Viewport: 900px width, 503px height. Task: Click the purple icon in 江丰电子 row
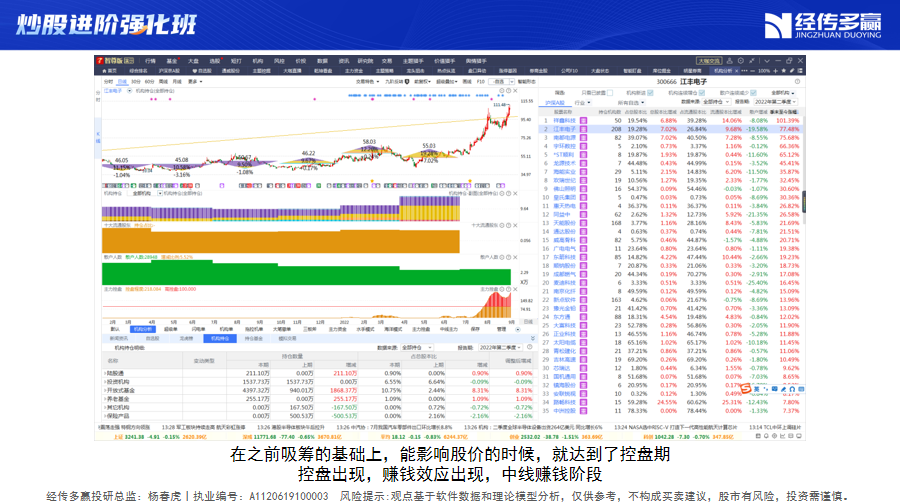click(x=583, y=129)
